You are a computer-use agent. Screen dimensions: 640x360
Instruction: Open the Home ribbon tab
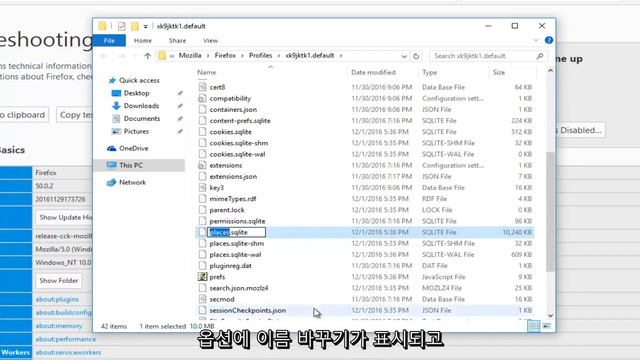pyautogui.click(x=142, y=40)
